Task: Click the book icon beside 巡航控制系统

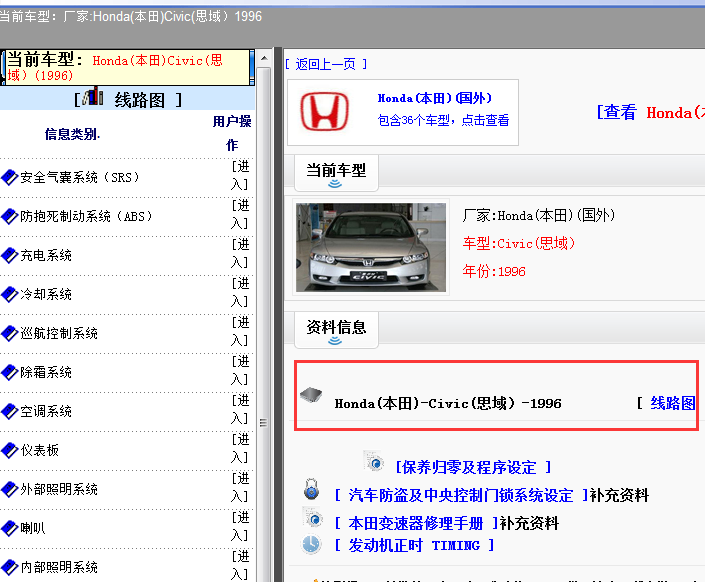Action: 9,333
